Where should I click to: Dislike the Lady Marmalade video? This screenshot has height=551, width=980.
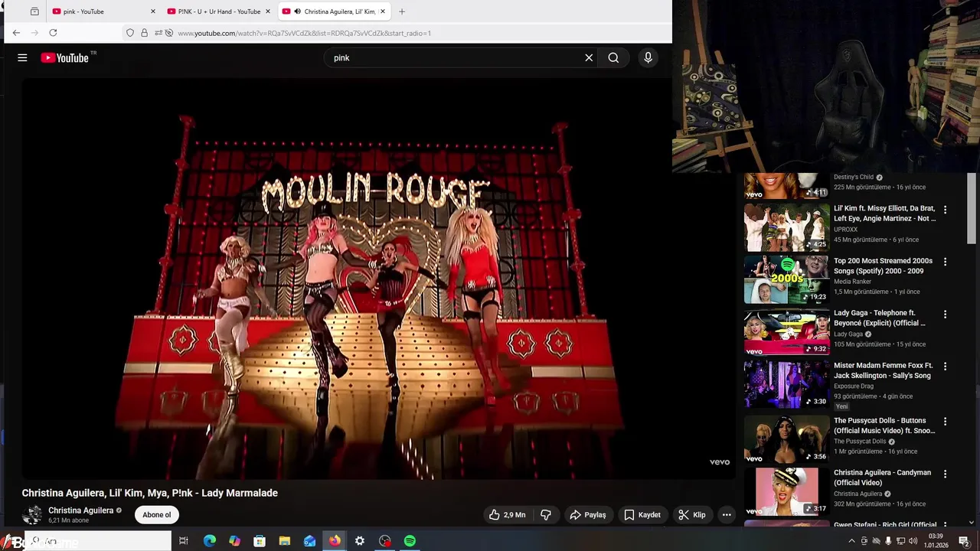pyautogui.click(x=546, y=515)
